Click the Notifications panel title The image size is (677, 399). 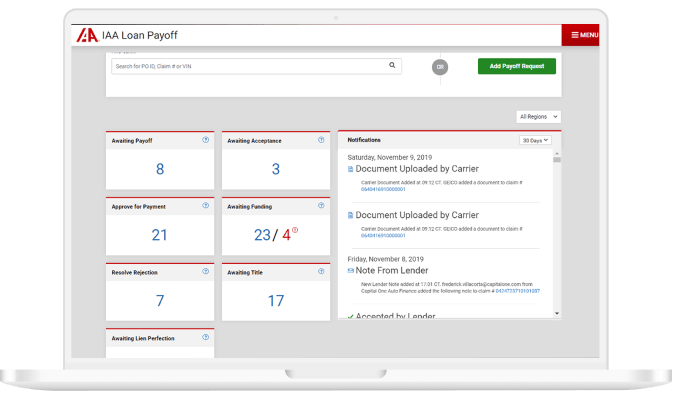tap(364, 140)
